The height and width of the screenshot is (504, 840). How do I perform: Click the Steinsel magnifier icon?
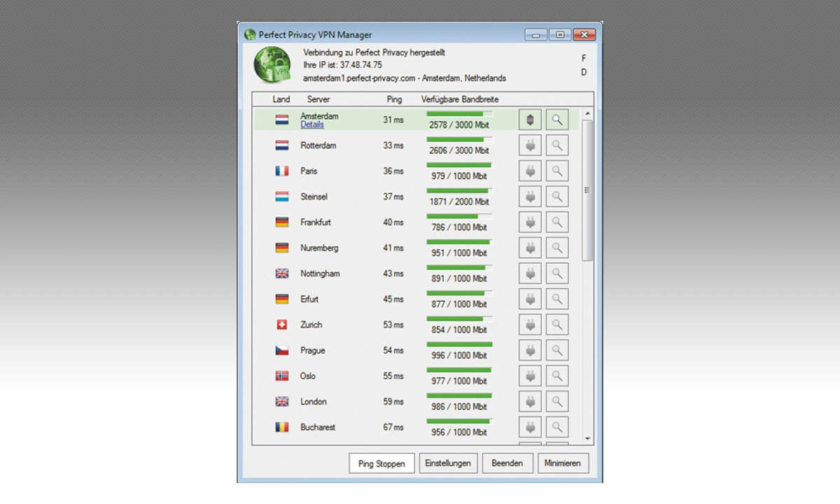pos(557,197)
